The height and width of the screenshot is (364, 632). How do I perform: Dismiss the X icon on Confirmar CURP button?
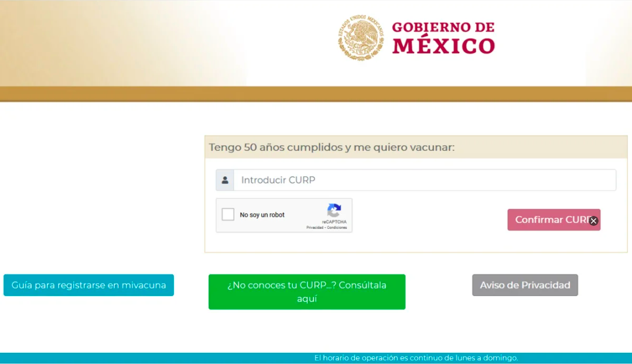(593, 221)
